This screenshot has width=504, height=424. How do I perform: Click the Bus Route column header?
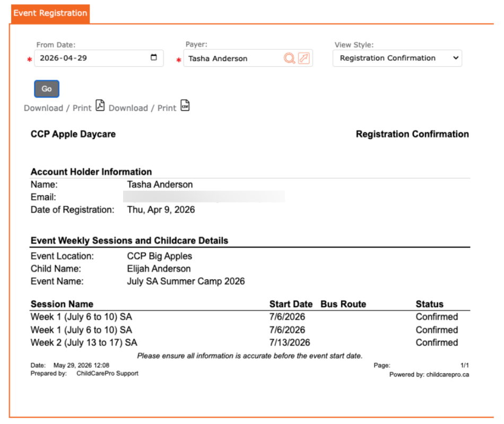coord(343,304)
